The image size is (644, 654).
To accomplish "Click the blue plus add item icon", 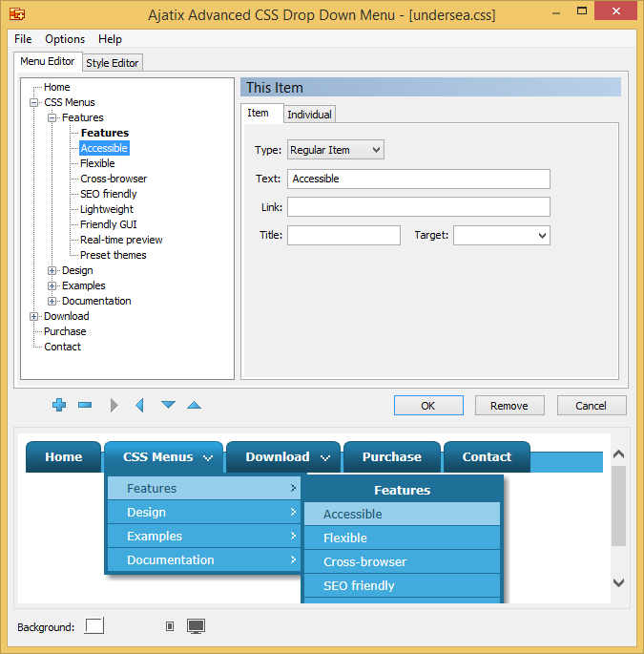I will [59, 405].
